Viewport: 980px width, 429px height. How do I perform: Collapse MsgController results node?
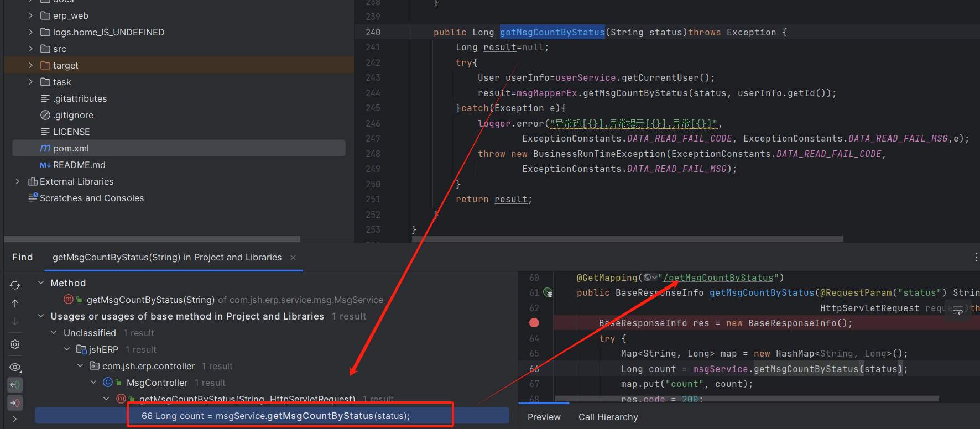[94, 382]
